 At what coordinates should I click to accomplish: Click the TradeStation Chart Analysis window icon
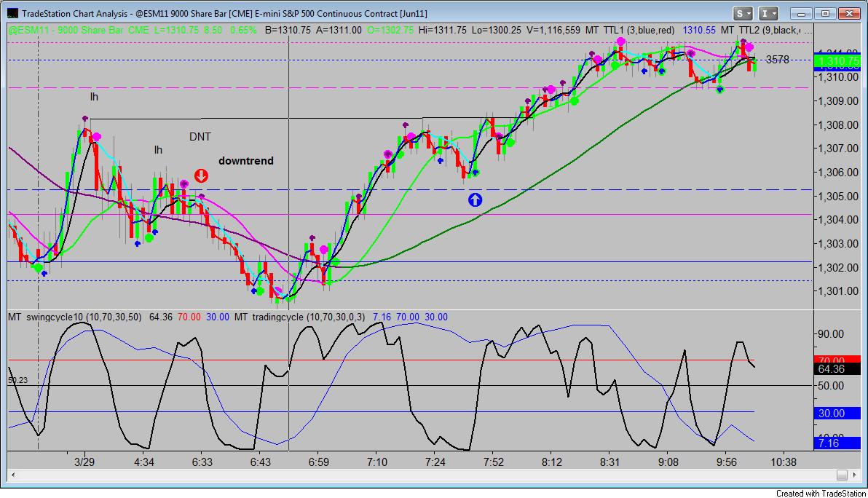pyautogui.click(x=12, y=13)
